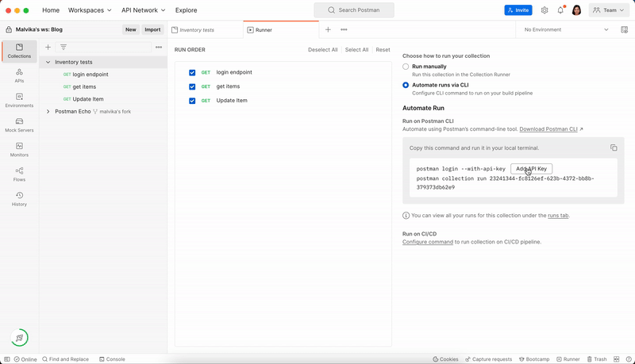Open the help icon in status bar

coord(629,359)
